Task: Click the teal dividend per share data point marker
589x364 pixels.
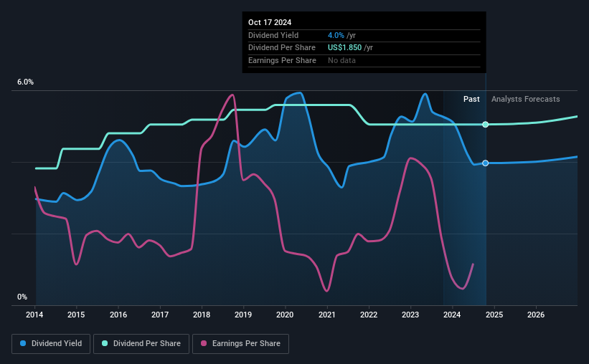Action: coord(485,125)
